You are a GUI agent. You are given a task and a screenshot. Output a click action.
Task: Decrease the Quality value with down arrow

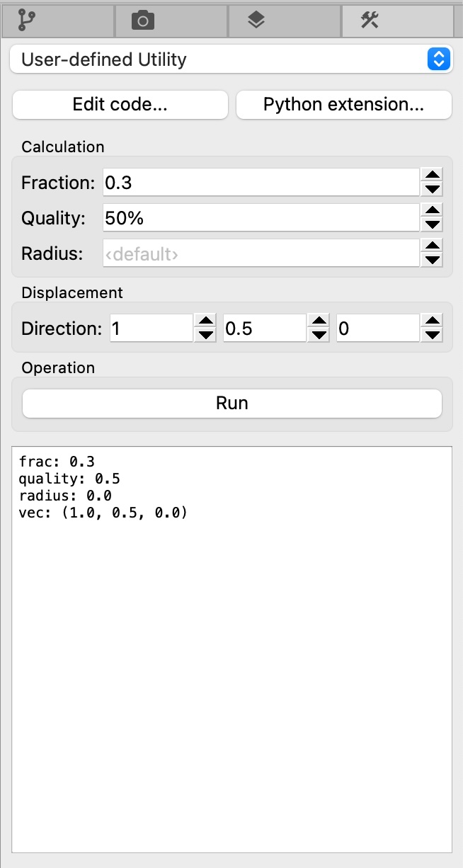pos(431,225)
